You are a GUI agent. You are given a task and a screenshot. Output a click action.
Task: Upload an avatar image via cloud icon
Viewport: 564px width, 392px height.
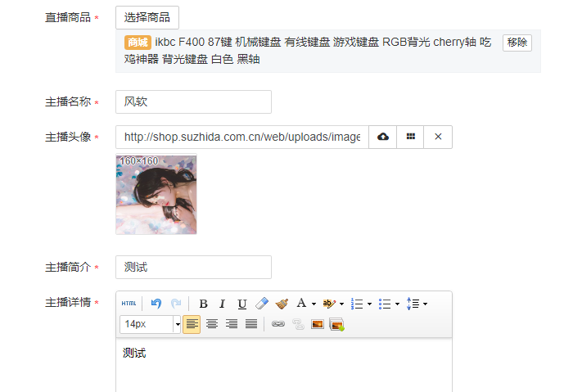click(x=383, y=137)
